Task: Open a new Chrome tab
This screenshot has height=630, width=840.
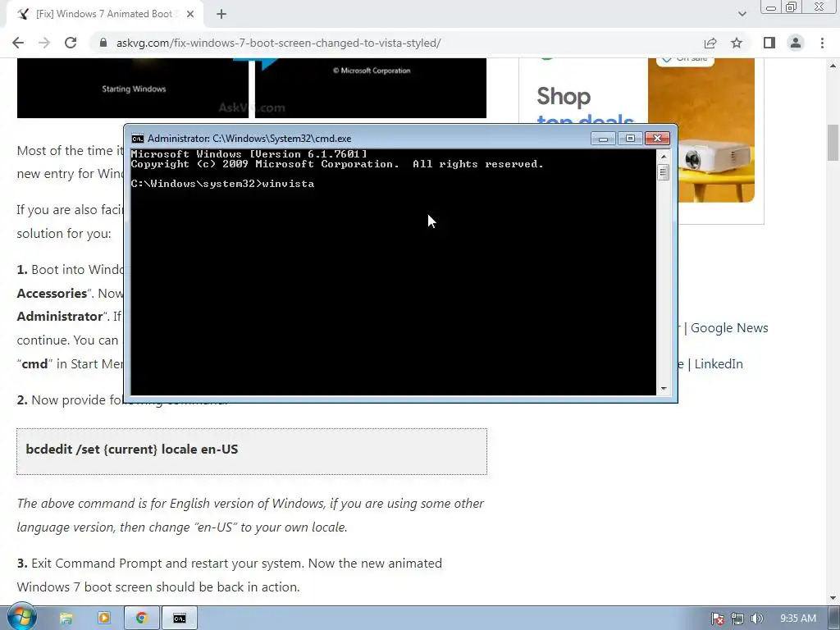Action: coord(221,14)
